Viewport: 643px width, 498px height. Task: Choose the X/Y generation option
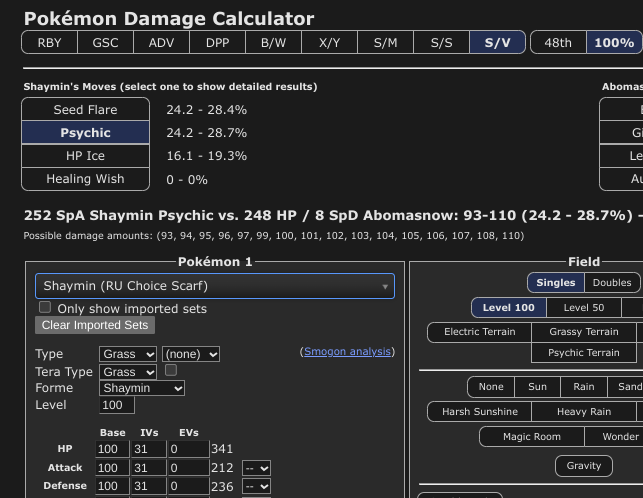pyautogui.click(x=329, y=42)
